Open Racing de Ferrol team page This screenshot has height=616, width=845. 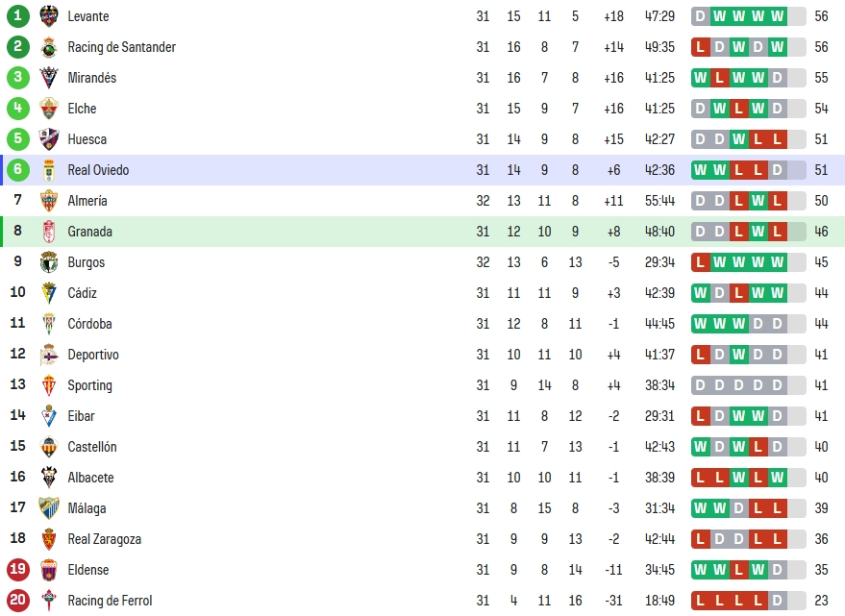tap(110, 601)
